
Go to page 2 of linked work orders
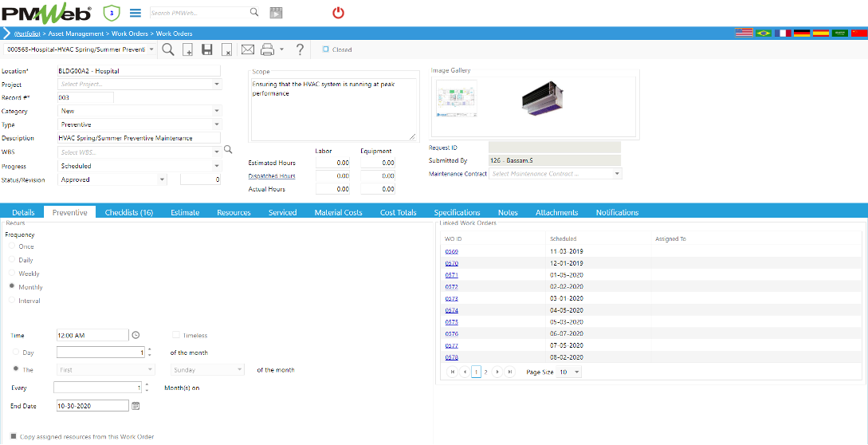(x=485, y=372)
